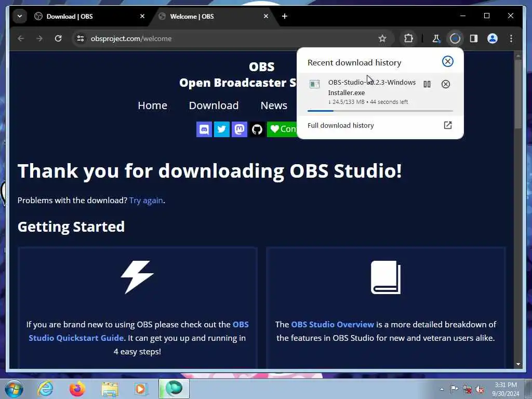Close the Recent download history popup
This screenshot has height=399, width=532.
(x=447, y=61)
